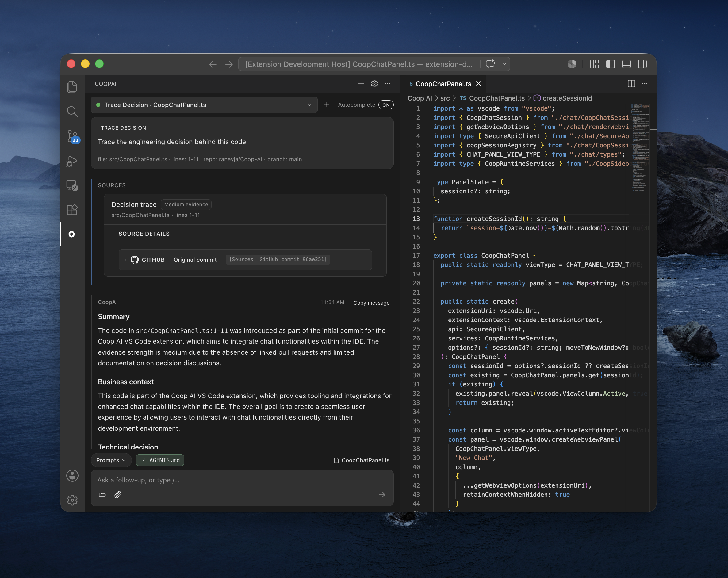Click the split editor right icon

[631, 84]
